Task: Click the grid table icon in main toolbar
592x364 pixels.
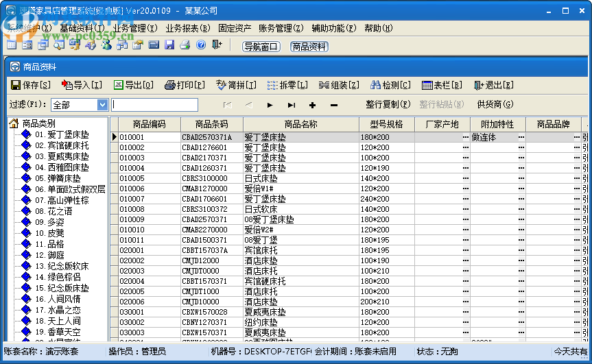Action: coord(12,46)
